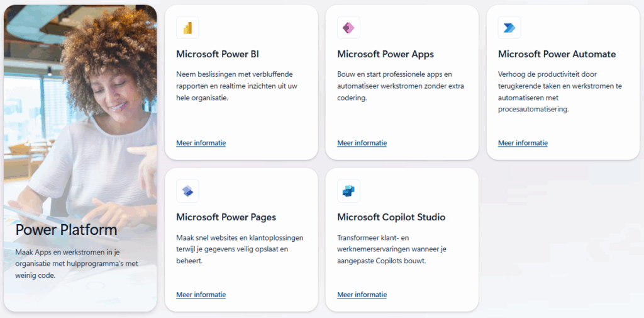Viewport: 644px width, 318px height.
Task: Choose the Microsoft Copilot Studio heading
Action: (x=391, y=217)
